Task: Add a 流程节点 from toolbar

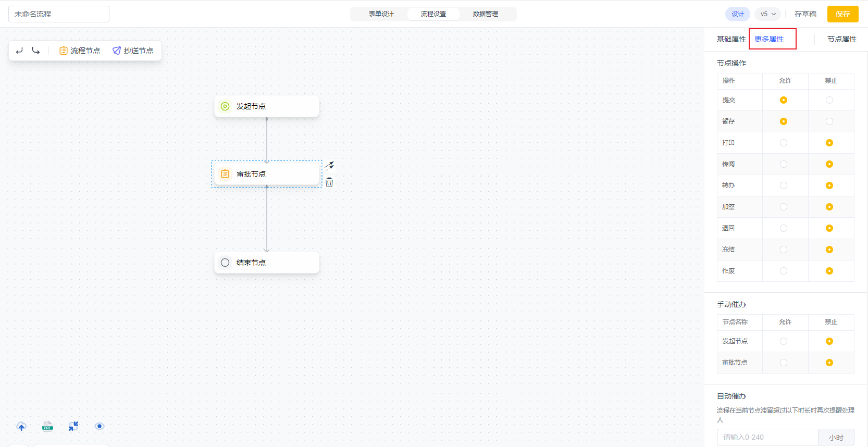Action: pos(80,51)
